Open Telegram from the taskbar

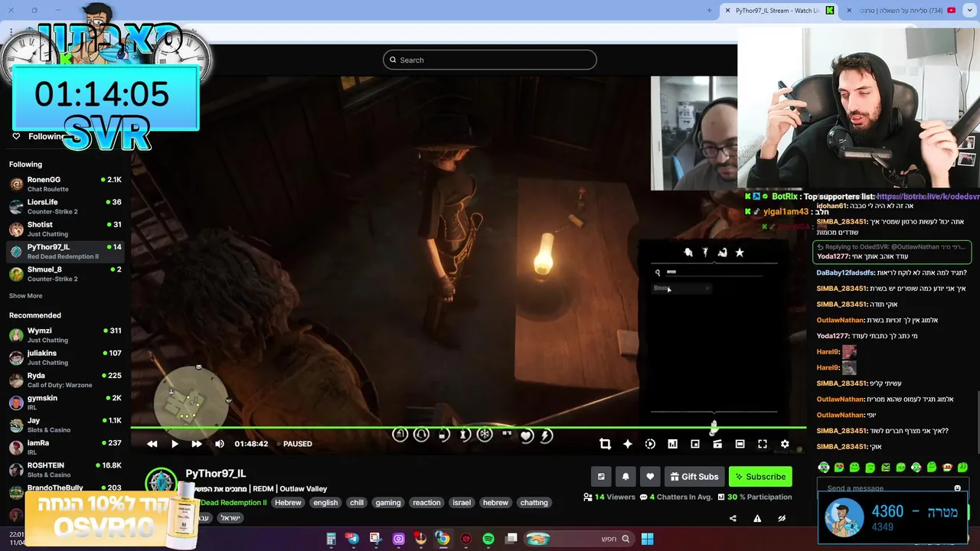click(x=352, y=539)
